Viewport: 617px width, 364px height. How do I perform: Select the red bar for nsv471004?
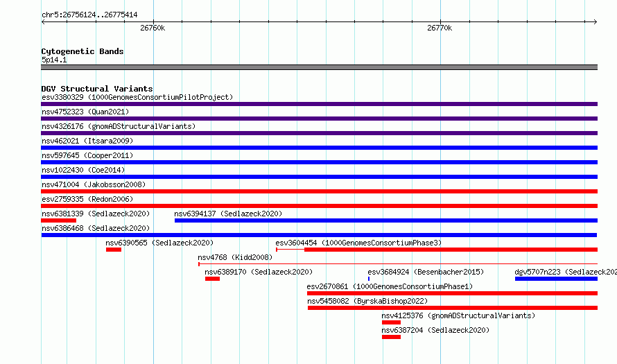coord(319,191)
